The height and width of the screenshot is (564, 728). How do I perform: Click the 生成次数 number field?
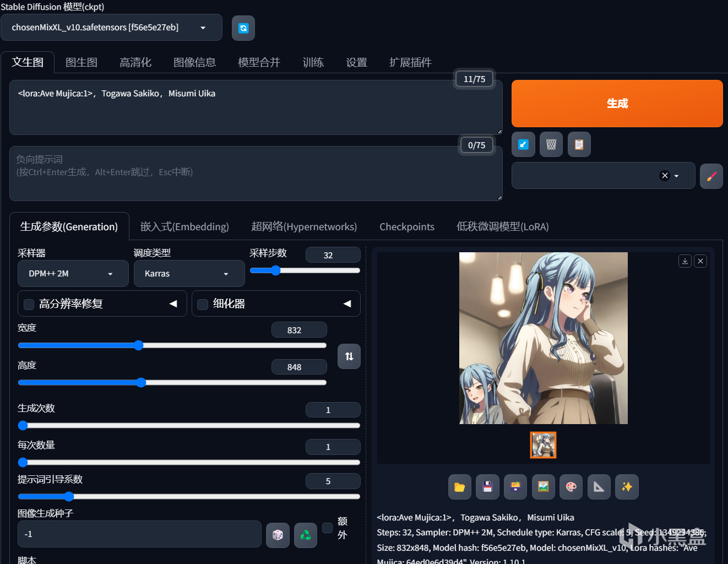333,410
